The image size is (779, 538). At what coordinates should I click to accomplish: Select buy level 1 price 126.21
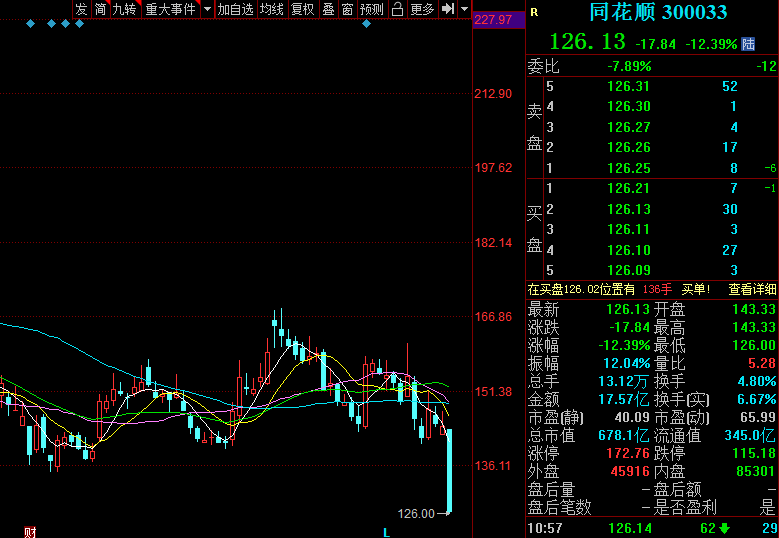pyautogui.click(x=628, y=188)
